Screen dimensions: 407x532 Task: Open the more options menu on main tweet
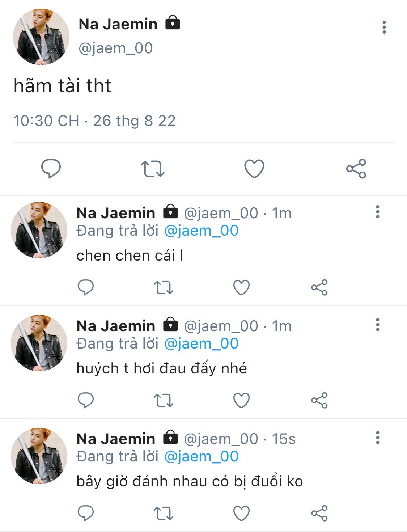pos(384,27)
